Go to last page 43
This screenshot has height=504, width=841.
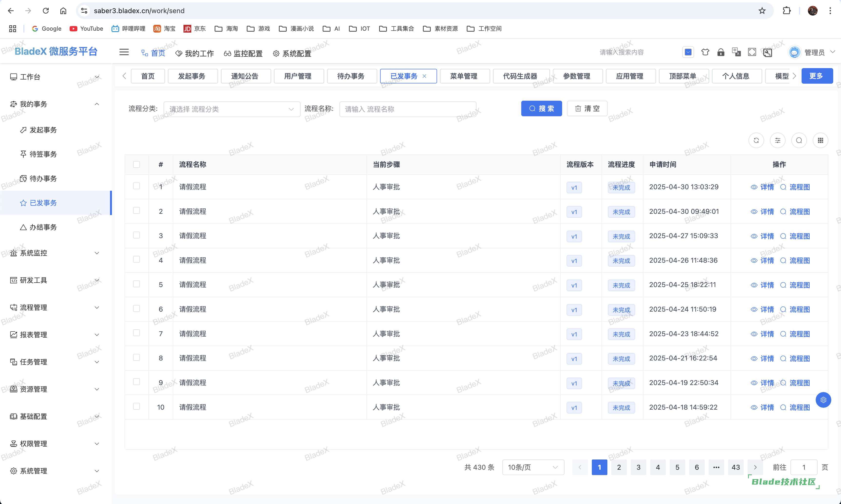(x=736, y=467)
